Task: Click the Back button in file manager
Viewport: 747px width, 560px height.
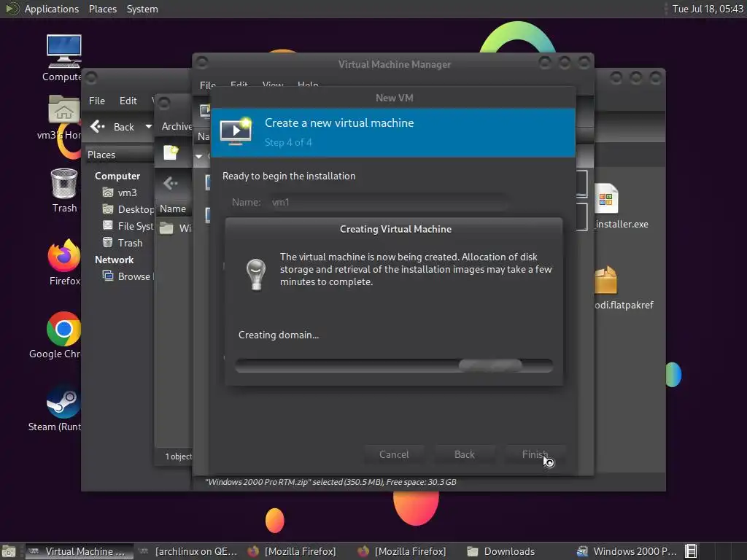Action: [115, 127]
